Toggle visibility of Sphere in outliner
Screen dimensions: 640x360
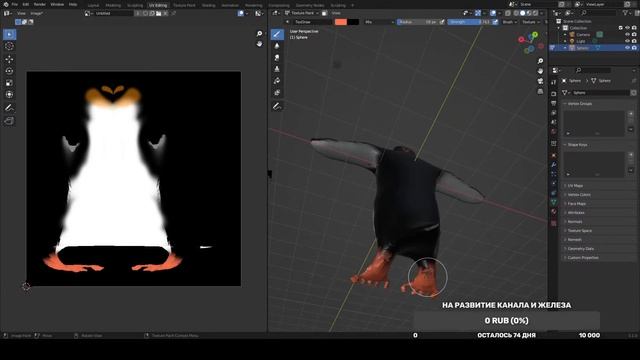pyautogui.click(x=627, y=48)
